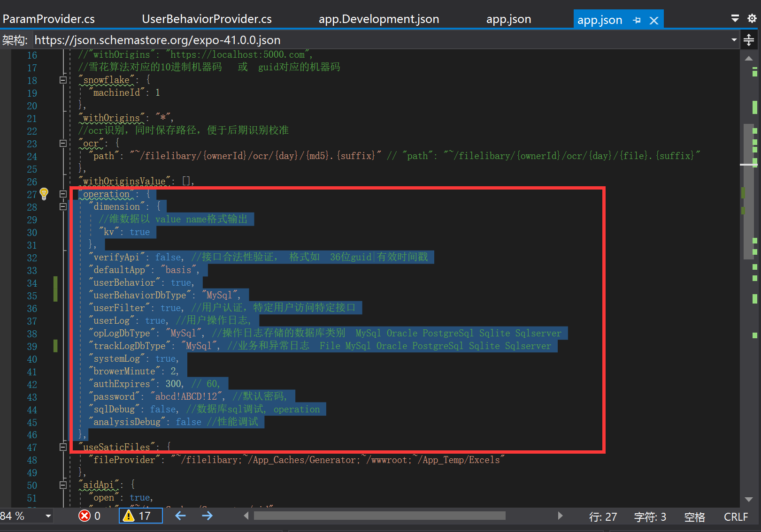This screenshot has height=532, width=761.
Task: Open the tab well settings gear
Action: tap(752, 18)
